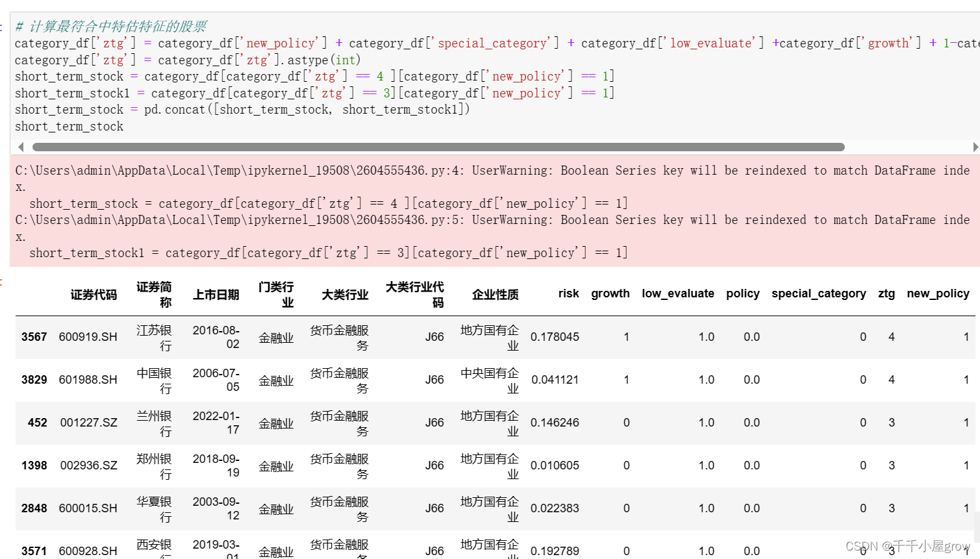Click the name 郑州银行
The height and width of the screenshot is (559, 980).
click(x=154, y=466)
